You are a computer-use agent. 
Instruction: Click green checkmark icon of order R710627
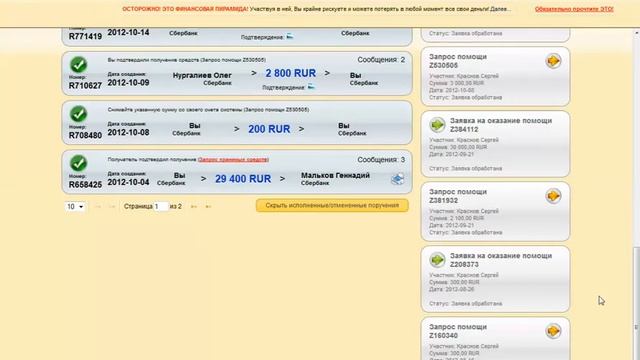click(x=78, y=64)
